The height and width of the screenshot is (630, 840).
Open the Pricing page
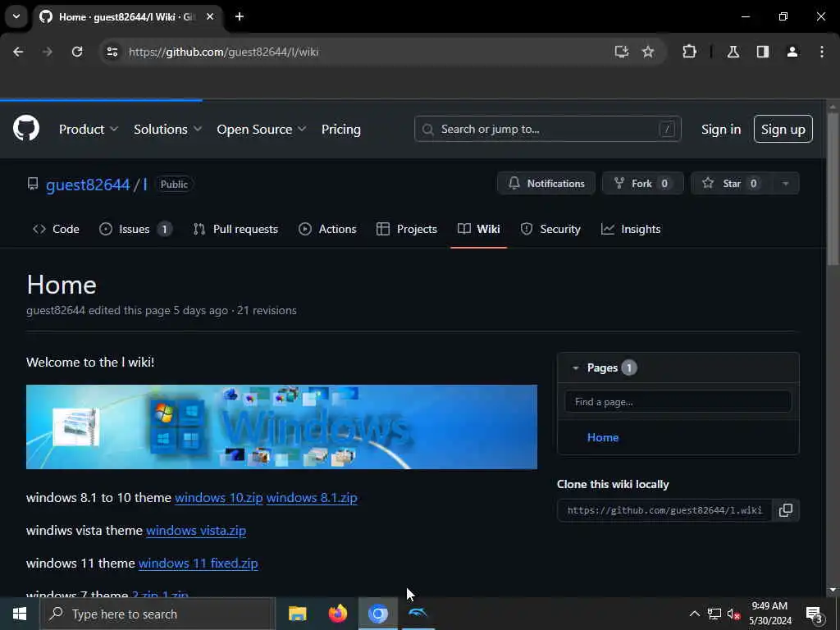coord(340,129)
